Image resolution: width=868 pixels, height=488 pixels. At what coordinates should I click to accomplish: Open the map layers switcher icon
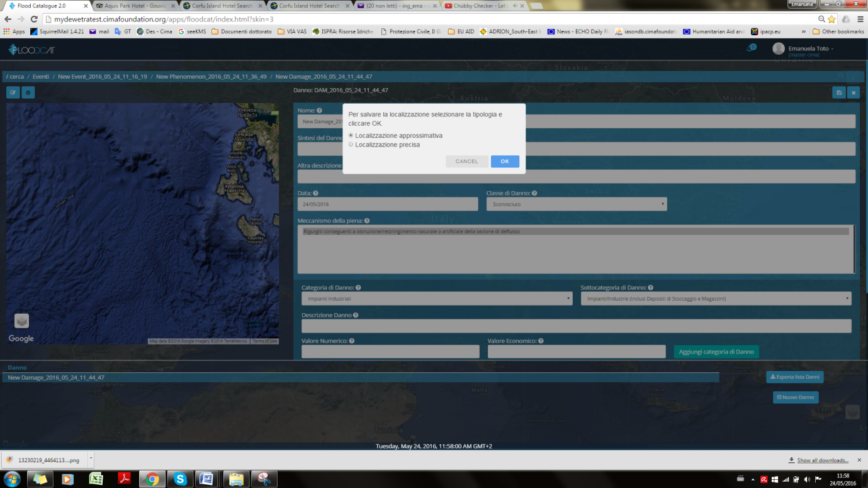point(21,321)
